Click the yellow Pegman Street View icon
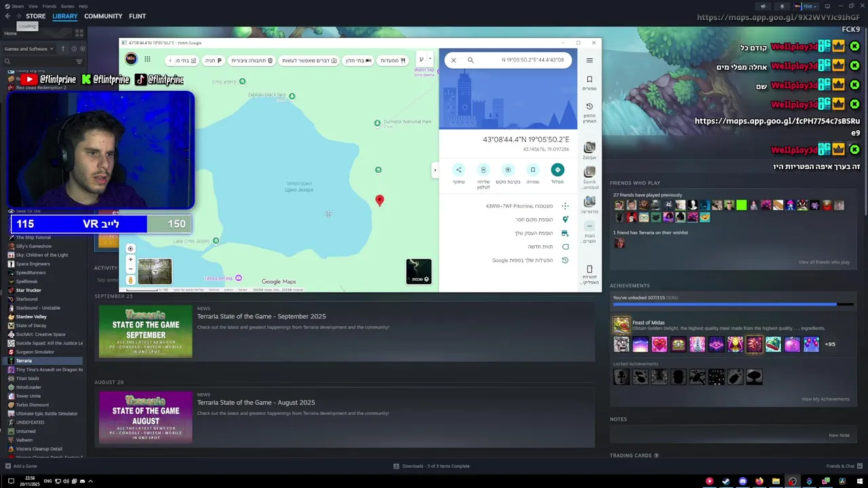Viewport: 868px width, 488px height. point(130,280)
